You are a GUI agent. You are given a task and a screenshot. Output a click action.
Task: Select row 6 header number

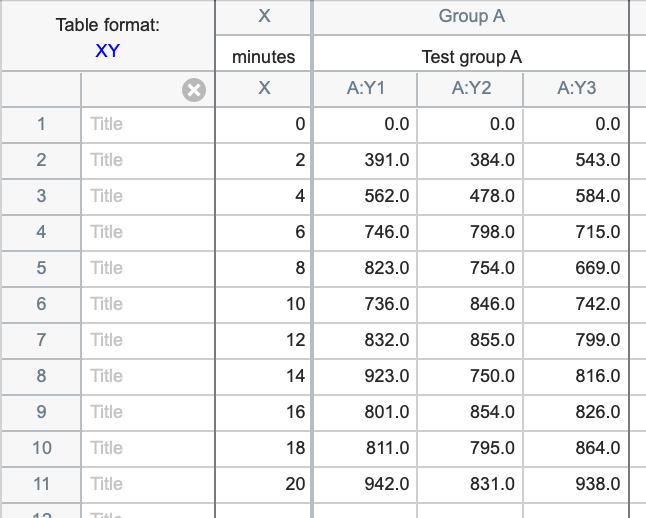[x=41, y=304]
